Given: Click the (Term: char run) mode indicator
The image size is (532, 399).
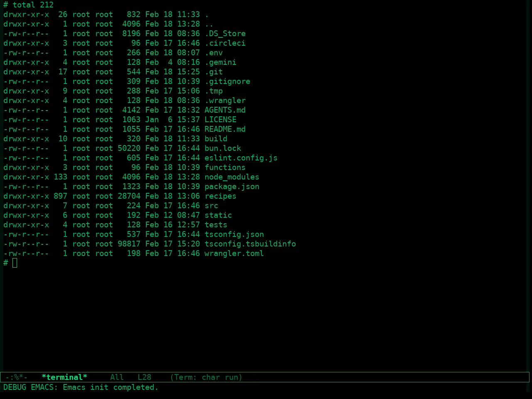Looking at the screenshot, I should coord(206,377).
